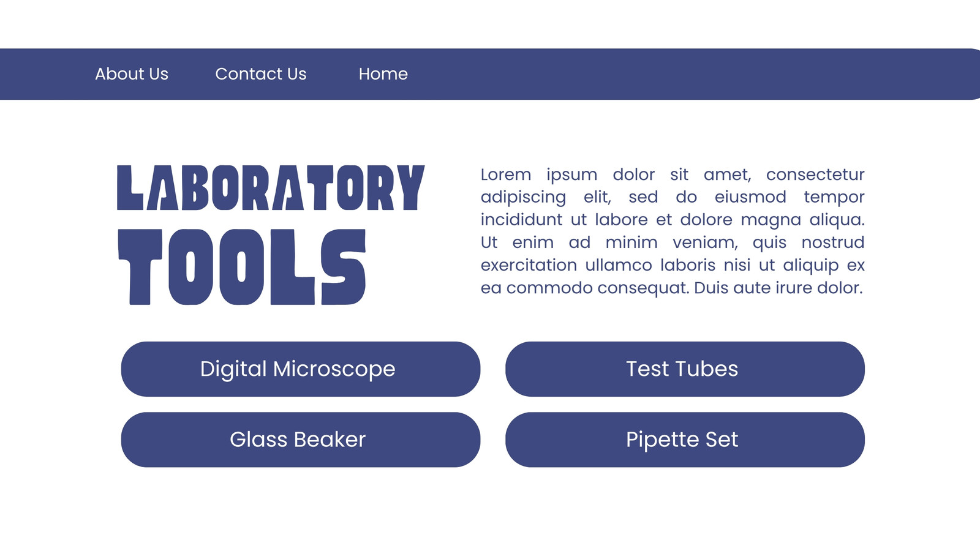The width and height of the screenshot is (980, 551).
Task: Click the words "exercitation ullamco" in the paragraph
Action: pyautogui.click(x=567, y=265)
